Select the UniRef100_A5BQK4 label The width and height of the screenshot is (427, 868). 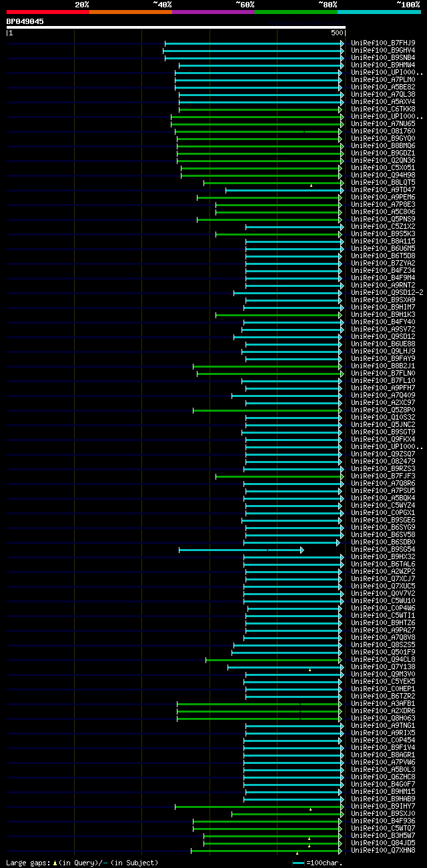point(383,498)
